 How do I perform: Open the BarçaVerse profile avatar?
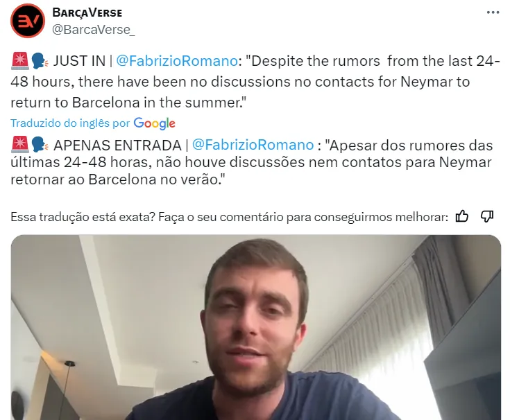click(28, 21)
